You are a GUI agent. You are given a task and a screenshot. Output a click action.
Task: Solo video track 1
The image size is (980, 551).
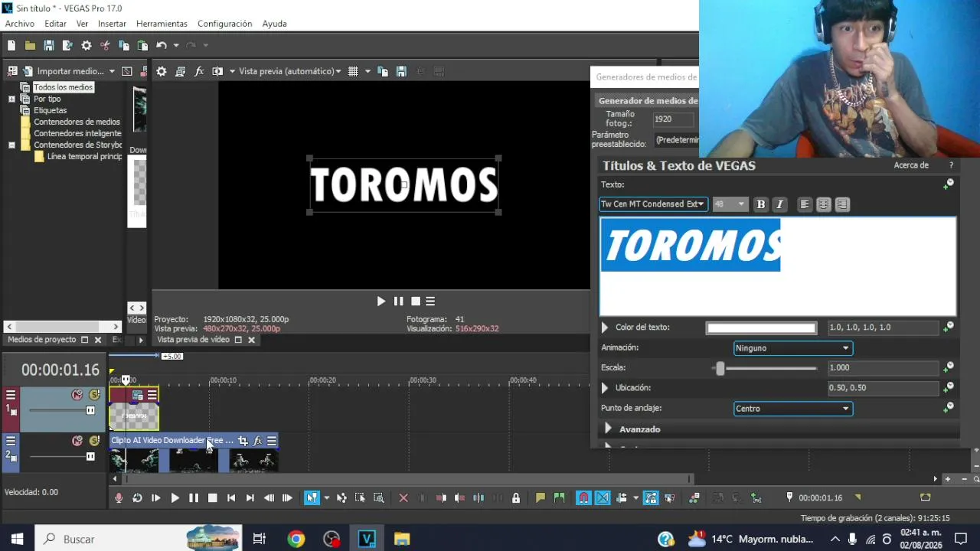[x=95, y=395]
